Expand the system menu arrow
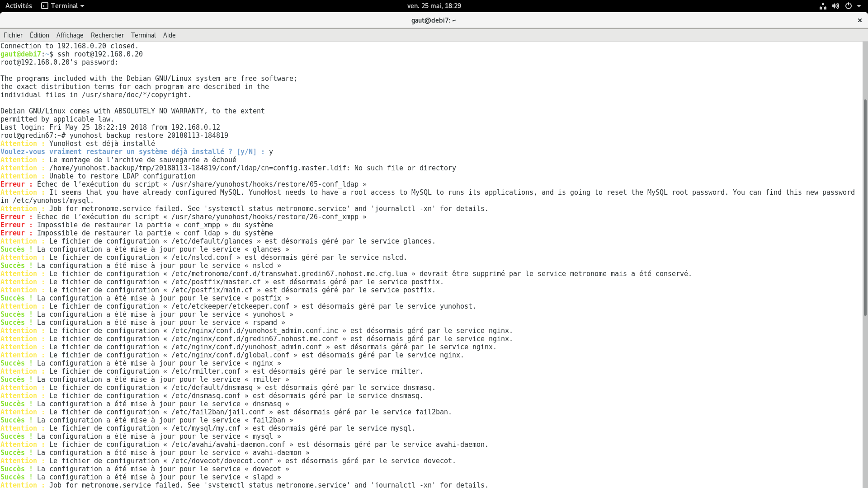This screenshot has height=488, width=868. pyautogui.click(x=859, y=6)
